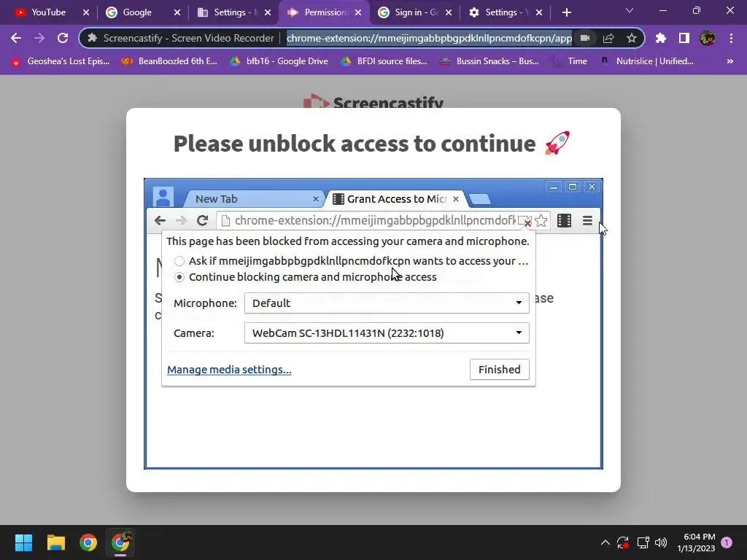Image resolution: width=747 pixels, height=560 pixels.
Task: Open the Microphone Default dropdown
Action: tap(387, 303)
